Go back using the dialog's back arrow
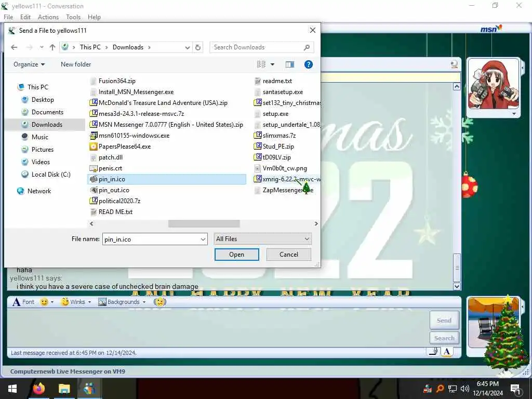 pyautogui.click(x=14, y=47)
